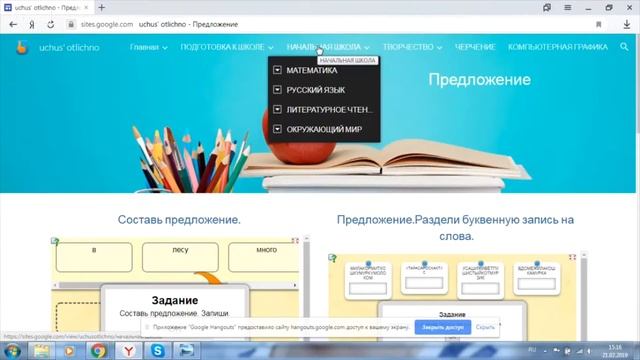Click fullscreen icon on Составь предложение exercise
Screen dimensions: 640x360
pyautogui.click(x=295, y=241)
